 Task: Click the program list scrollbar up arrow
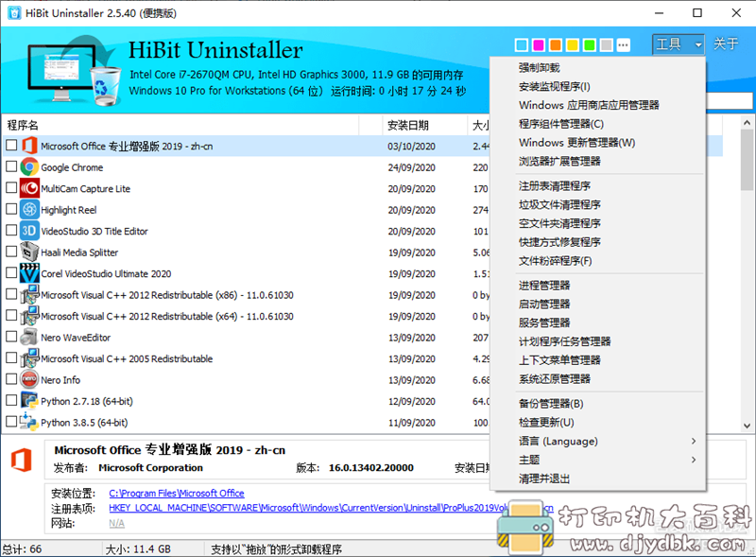(x=747, y=122)
